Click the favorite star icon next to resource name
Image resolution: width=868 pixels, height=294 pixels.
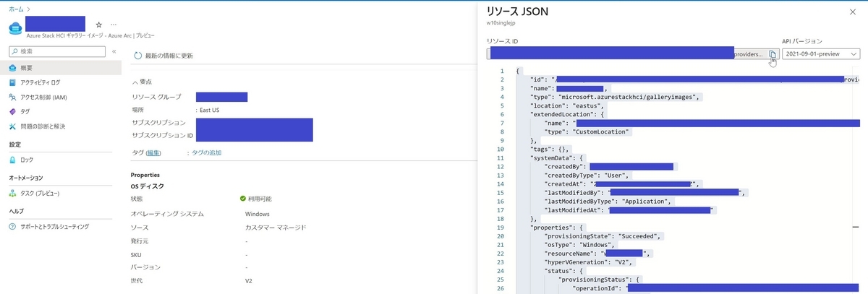click(99, 25)
